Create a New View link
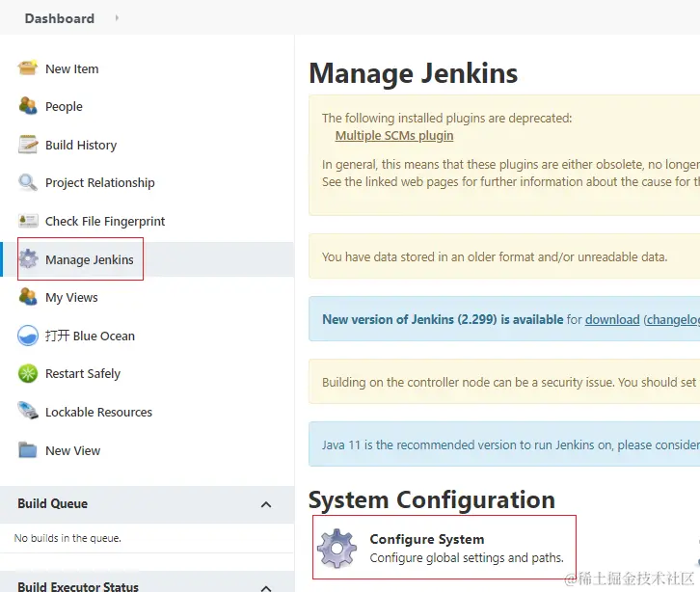The image size is (700, 592). click(72, 451)
